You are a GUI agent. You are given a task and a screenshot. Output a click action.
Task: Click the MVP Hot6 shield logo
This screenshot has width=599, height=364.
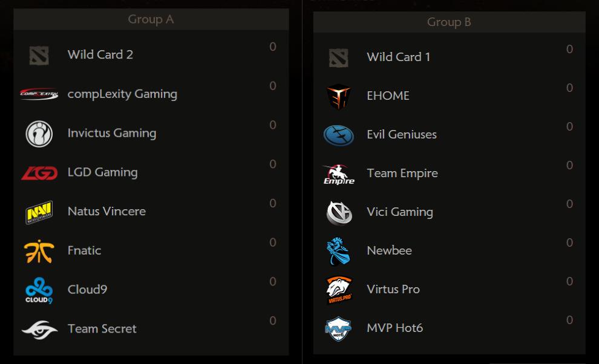pos(338,328)
